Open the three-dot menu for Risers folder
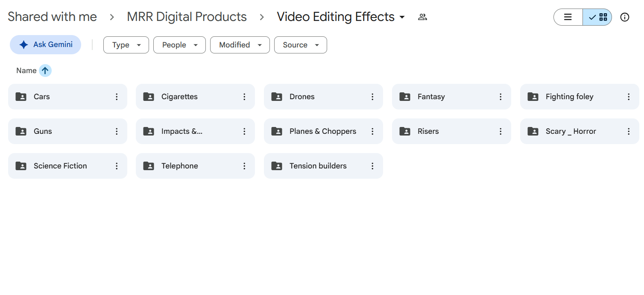Image resolution: width=644 pixels, height=295 pixels. click(501, 131)
